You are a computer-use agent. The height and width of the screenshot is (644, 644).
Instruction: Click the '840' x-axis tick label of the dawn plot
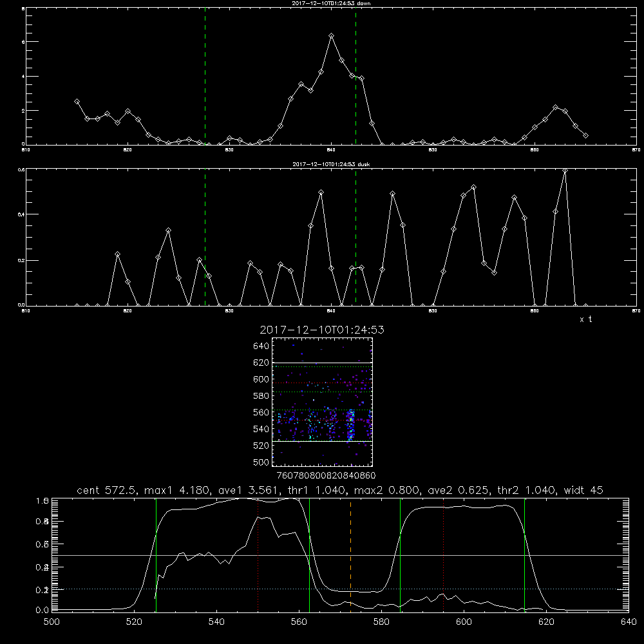332,150
